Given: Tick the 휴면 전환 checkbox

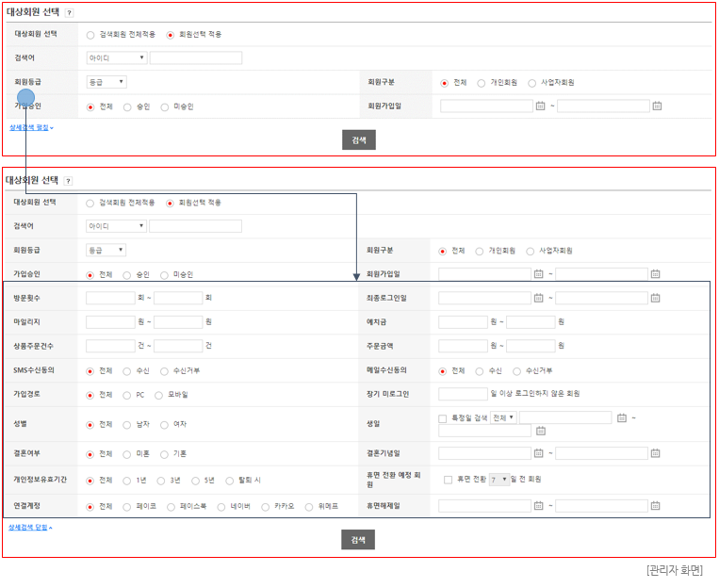Looking at the screenshot, I should pyautogui.click(x=448, y=480).
